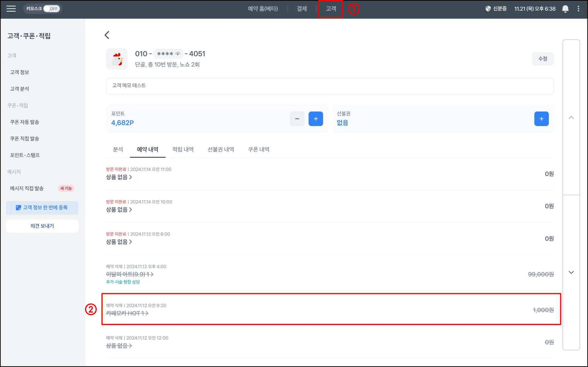Image resolution: width=588 pixels, height=367 pixels.
Task: Click the back arrow icon
Action: (107, 35)
